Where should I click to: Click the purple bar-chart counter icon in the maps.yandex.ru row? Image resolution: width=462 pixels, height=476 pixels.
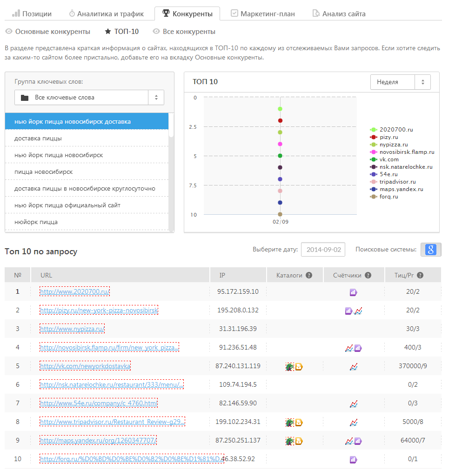click(358, 441)
